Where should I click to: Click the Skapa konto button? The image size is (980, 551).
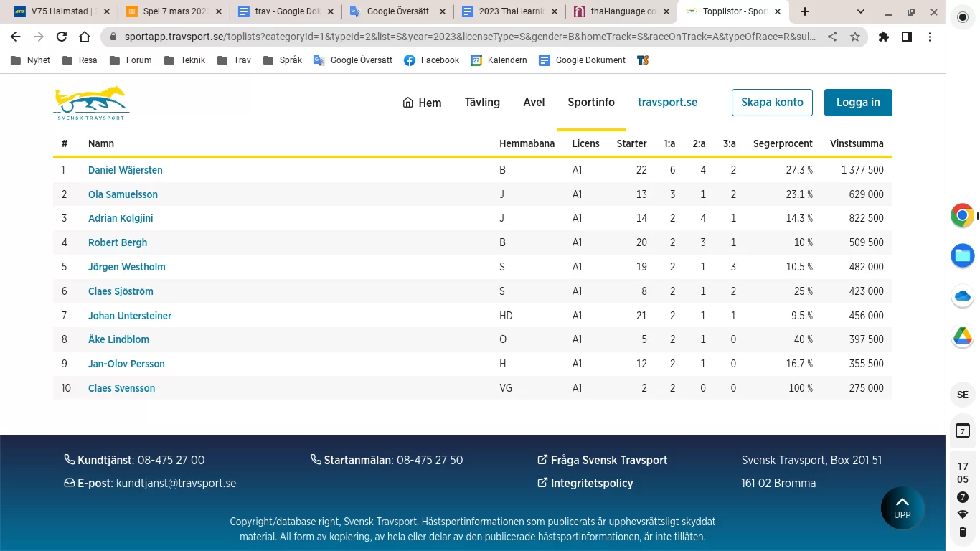pyautogui.click(x=772, y=103)
